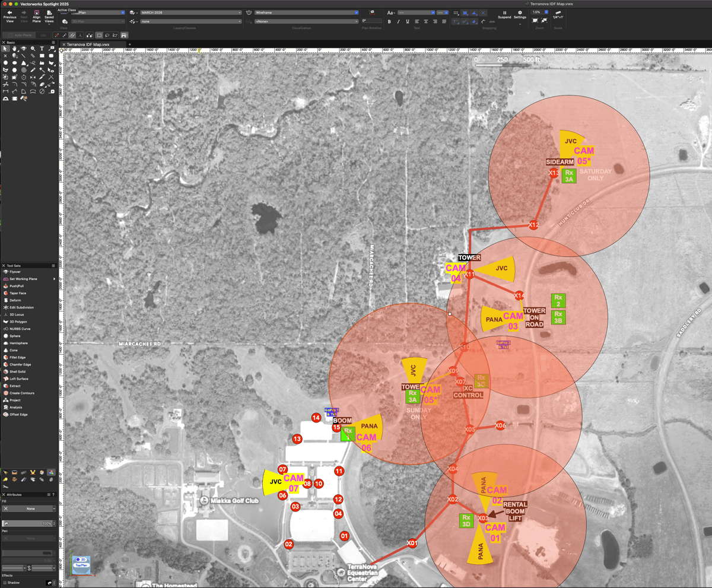The height and width of the screenshot is (588, 712).
Task: Toggle Snap to Angle in Snapping
Action: [x=474, y=12]
